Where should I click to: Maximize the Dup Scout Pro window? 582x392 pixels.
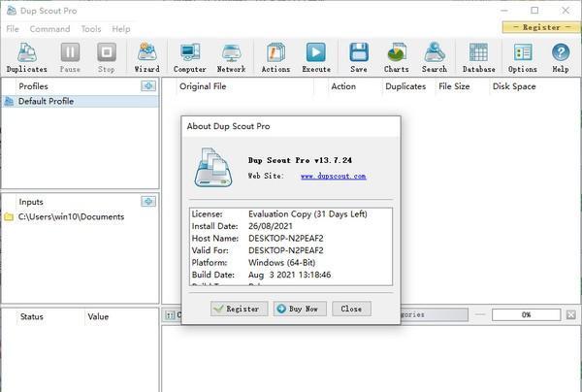click(x=534, y=11)
